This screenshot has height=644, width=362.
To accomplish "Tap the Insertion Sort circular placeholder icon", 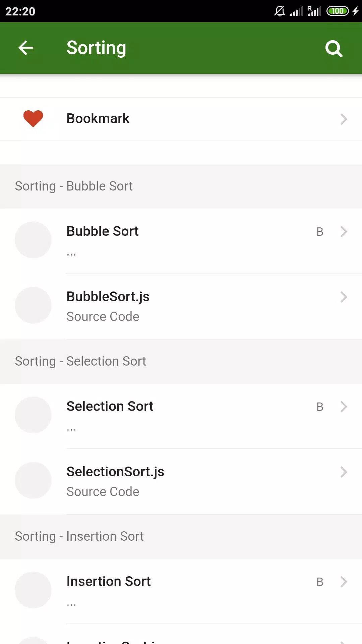I will [33, 590].
